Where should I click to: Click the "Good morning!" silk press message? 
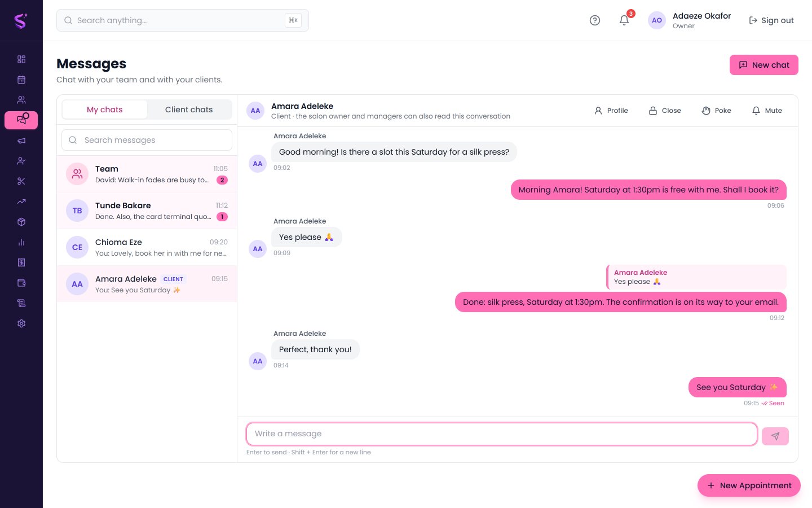click(394, 152)
